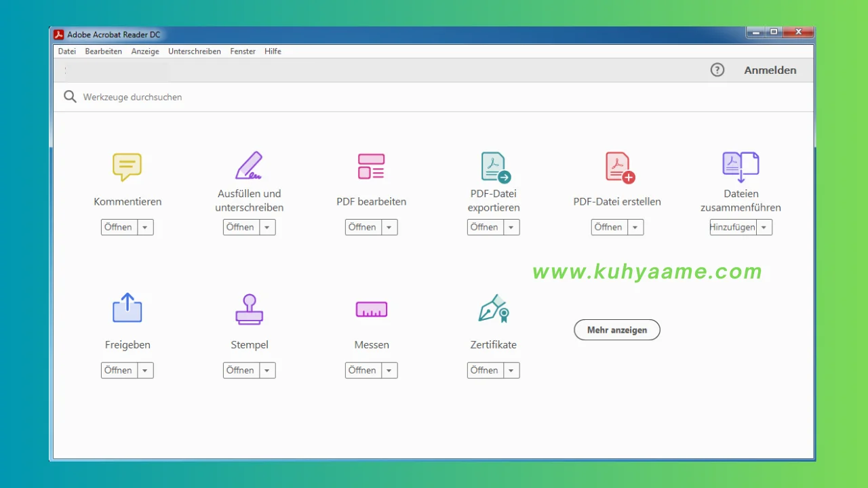Click the Kommentieren speech bubble icon
The image size is (868, 488).
(127, 167)
